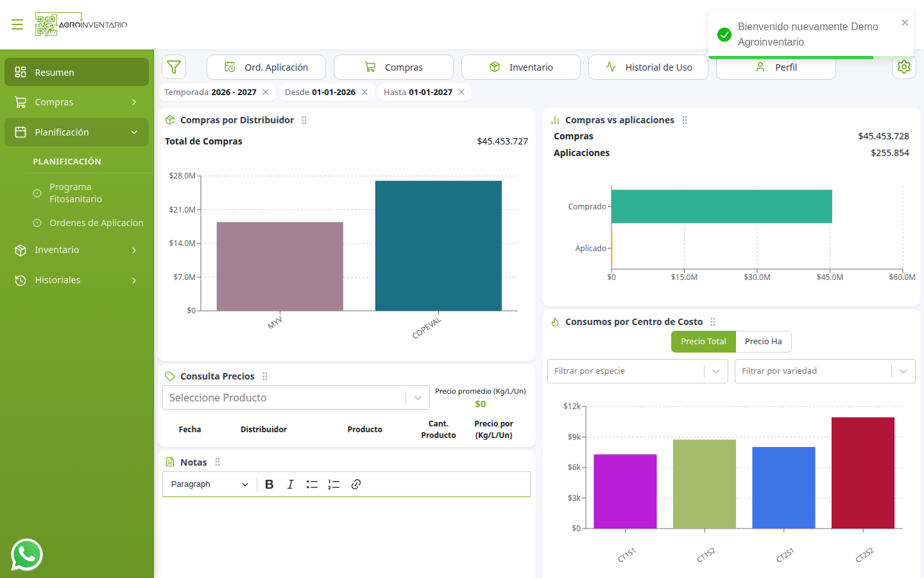Click inside the Notas text area
924x578 pixels.
click(346, 536)
